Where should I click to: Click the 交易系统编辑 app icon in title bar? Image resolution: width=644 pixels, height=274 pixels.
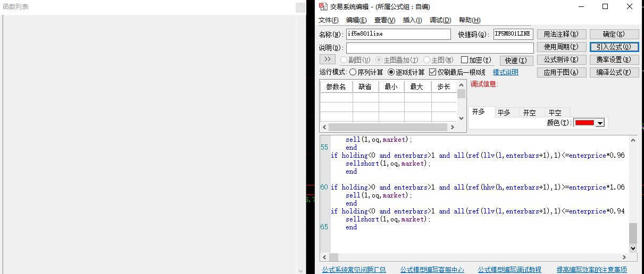tap(323, 7)
